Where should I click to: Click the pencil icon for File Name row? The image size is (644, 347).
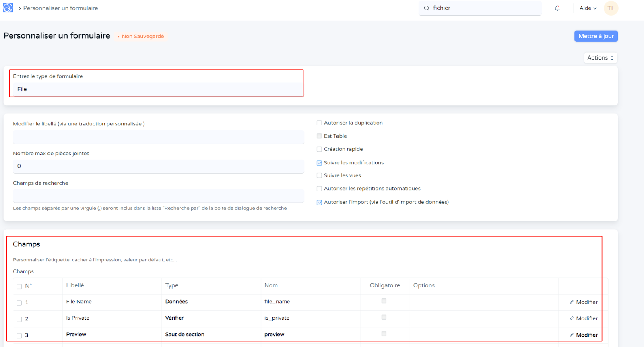[x=572, y=302]
